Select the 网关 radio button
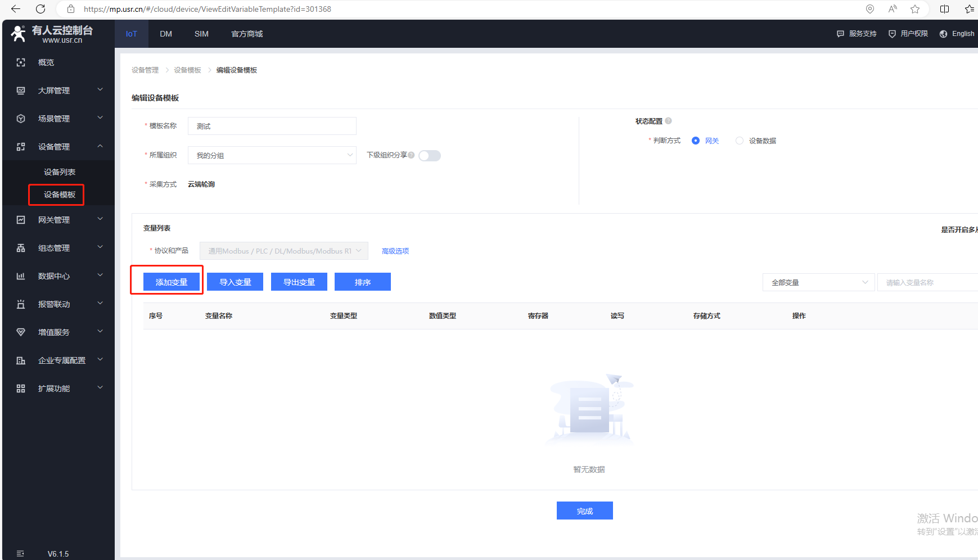This screenshot has height=560, width=978. coord(696,141)
